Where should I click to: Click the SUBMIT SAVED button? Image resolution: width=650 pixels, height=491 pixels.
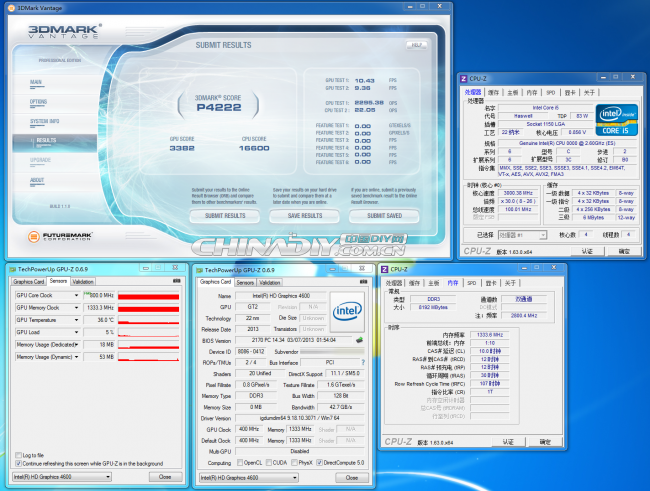pos(384,216)
